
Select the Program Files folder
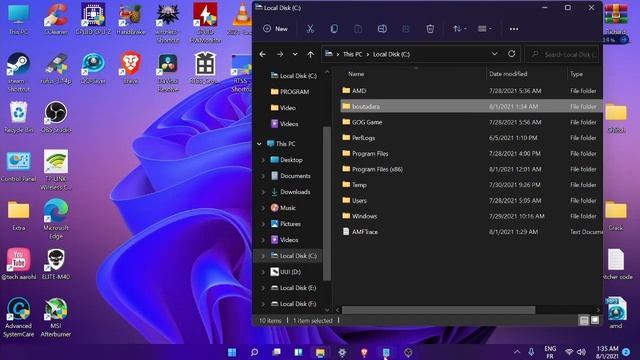(471, 153)
